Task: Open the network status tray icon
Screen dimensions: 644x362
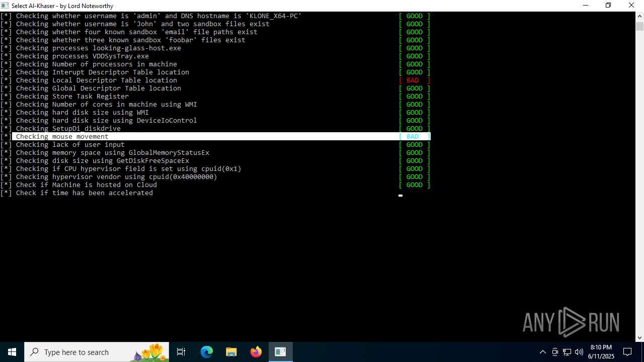Action: [x=567, y=352]
